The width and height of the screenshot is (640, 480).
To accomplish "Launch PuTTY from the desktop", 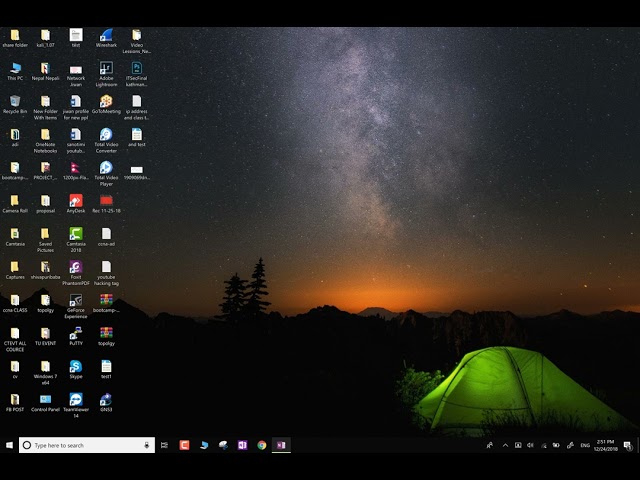I will click(x=76, y=333).
